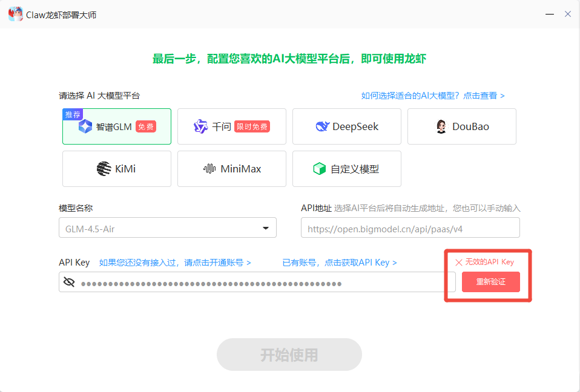580x392 pixels.
Task: Click the 自定义模型 green cube icon
Action: 318,168
